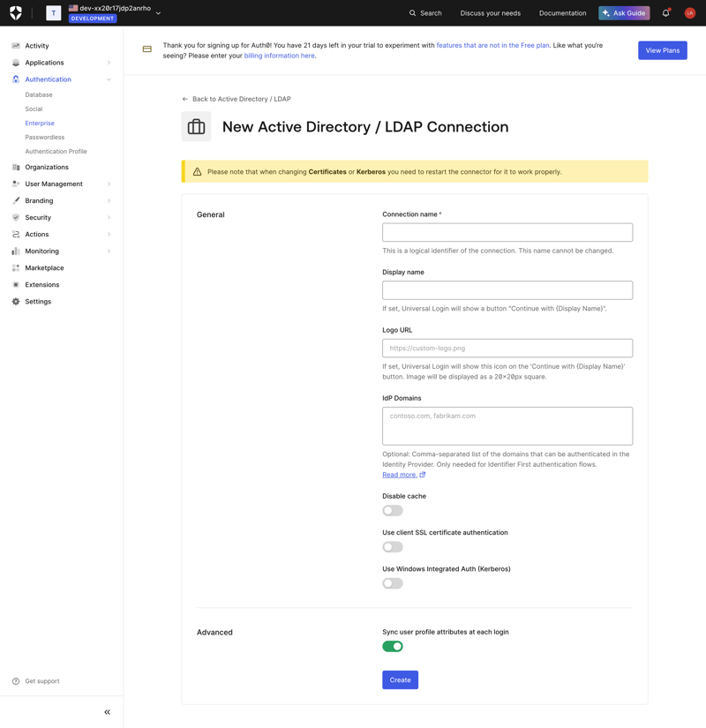Image resolution: width=706 pixels, height=728 pixels.
Task: Disable cache with the toggle
Action: (x=392, y=509)
